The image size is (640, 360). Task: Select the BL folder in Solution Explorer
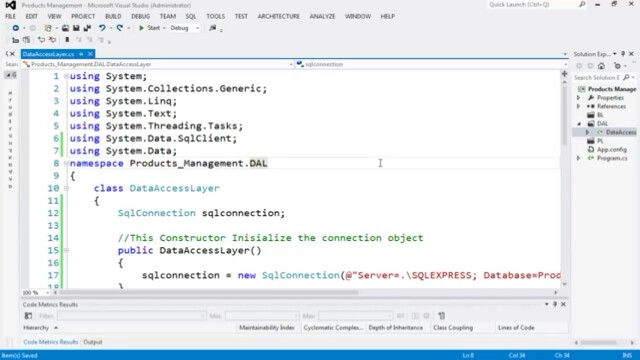point(600,115)
